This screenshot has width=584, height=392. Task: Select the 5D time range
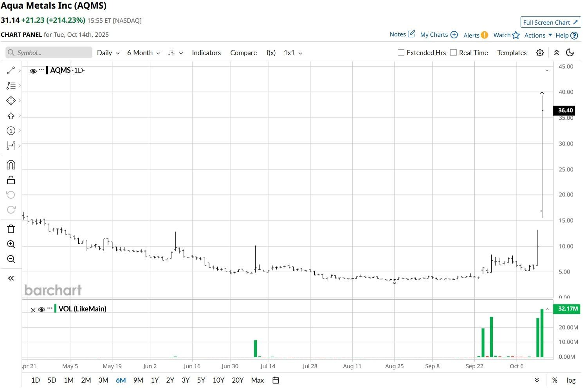pyautogui.click(x=52, y=380)
